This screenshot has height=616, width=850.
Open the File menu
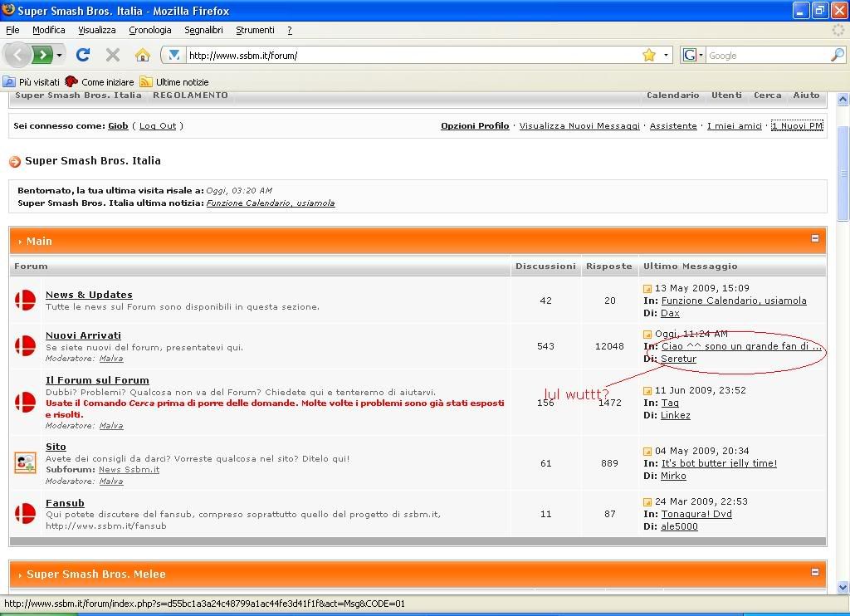(x=12, y=30)
